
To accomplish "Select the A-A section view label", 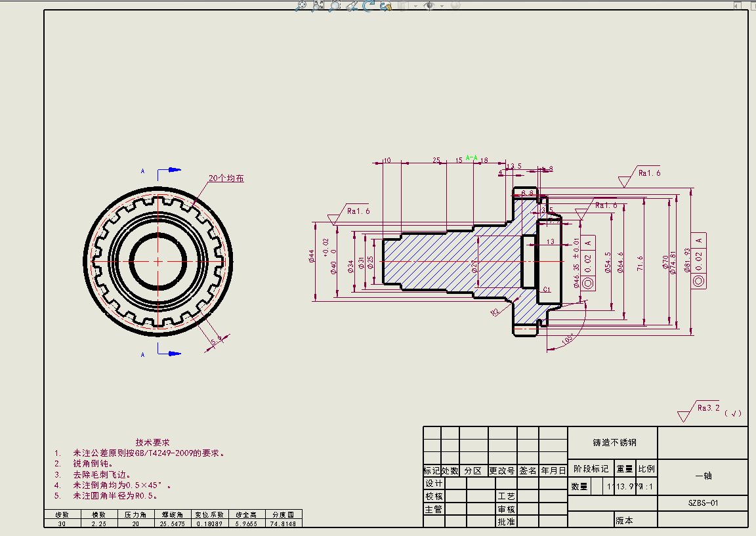I will pyautogui.click(x=471, y=157).
